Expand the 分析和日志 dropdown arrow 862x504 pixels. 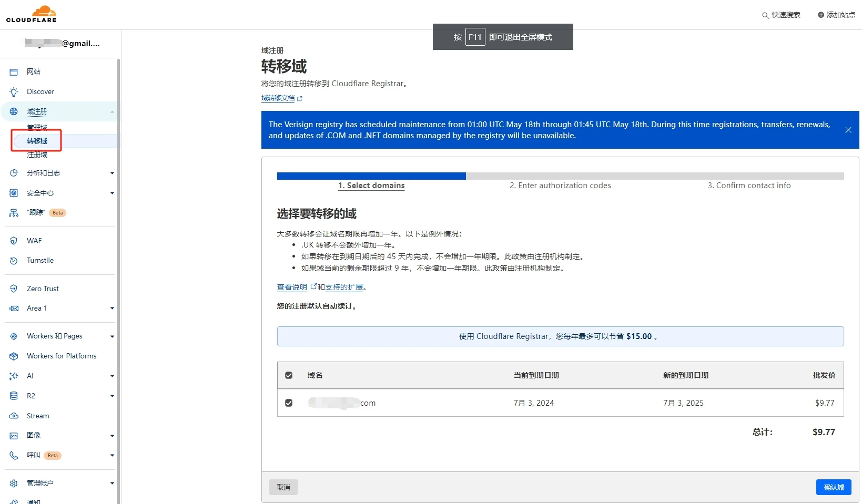[x=112, y=173]
